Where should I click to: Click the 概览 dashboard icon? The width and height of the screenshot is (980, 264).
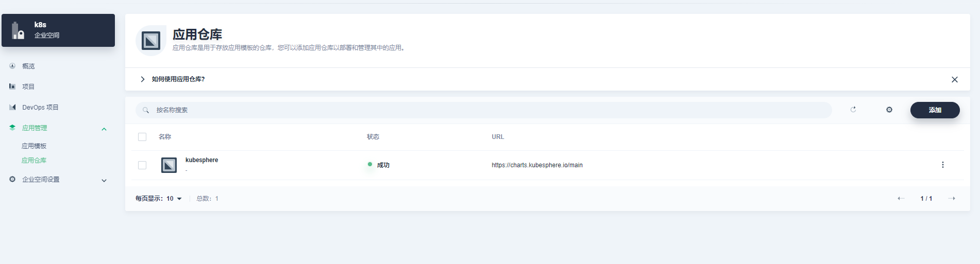[12, 66]
